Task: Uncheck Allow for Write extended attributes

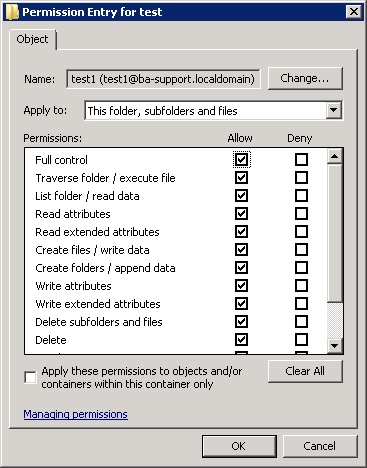Action: (241, 304)
